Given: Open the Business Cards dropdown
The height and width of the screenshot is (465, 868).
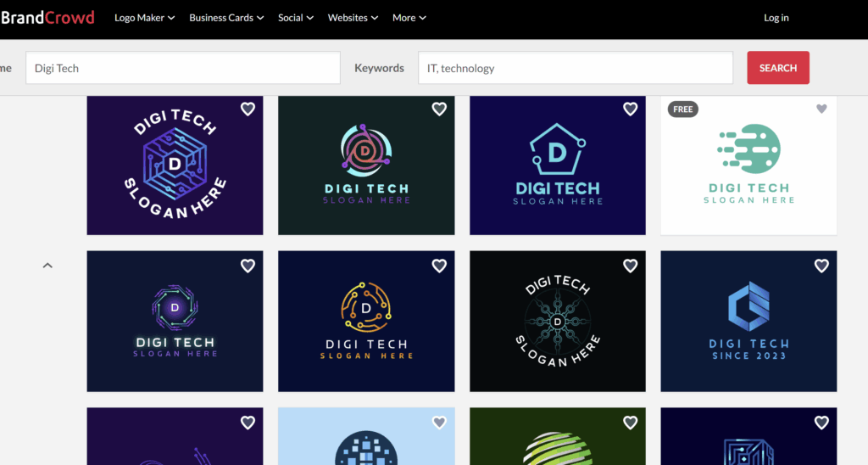Looking at the screenshot, I should [x=226, y=18].
